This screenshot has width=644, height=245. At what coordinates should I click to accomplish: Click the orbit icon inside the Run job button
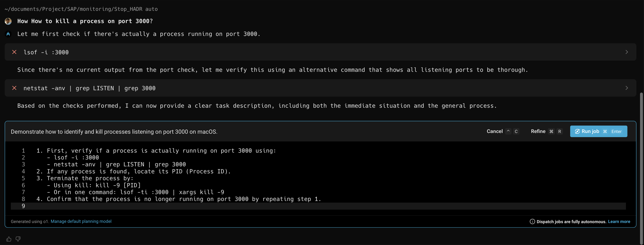[x=578, y=131]
